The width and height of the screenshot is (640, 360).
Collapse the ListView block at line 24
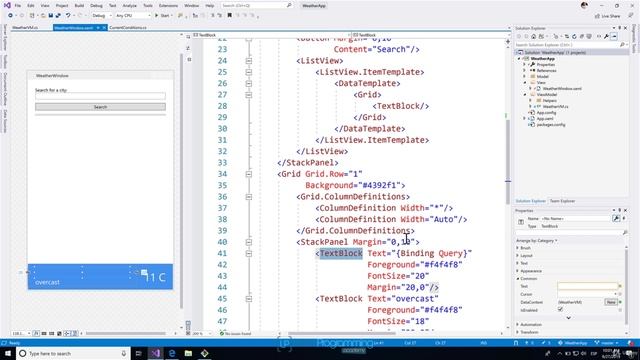click(x=249, y=61)
